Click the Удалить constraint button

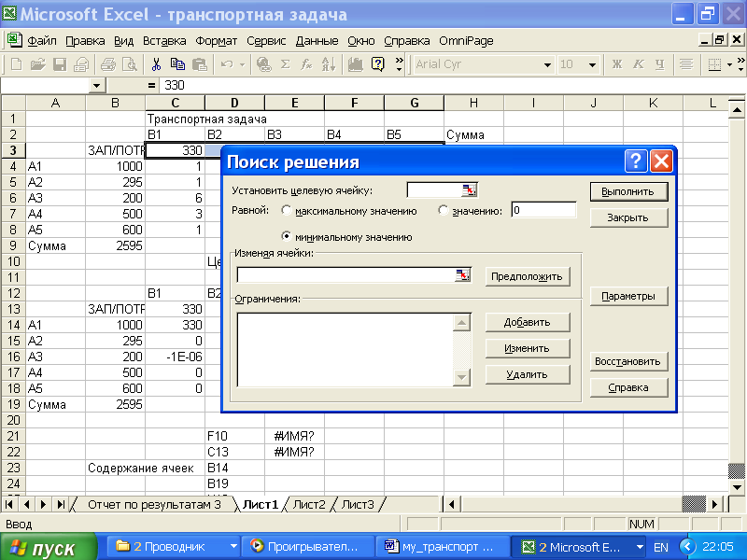(528, 375)
